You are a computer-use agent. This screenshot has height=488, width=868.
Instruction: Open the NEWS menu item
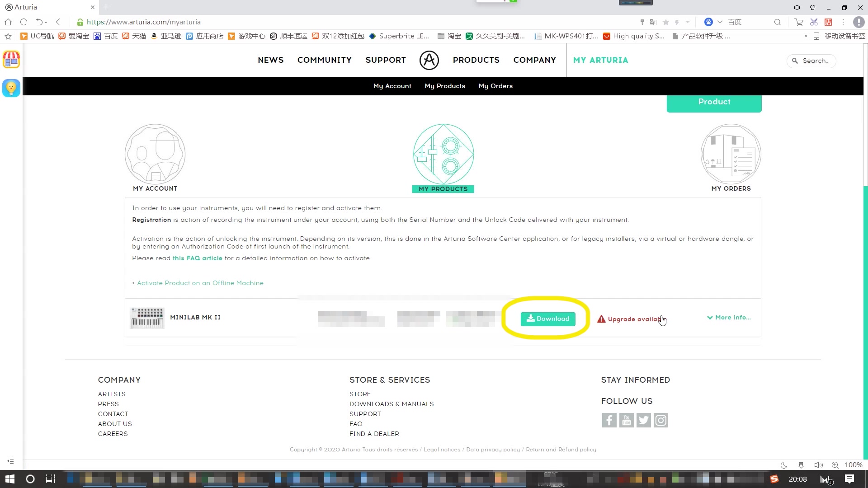coord(270,60)
